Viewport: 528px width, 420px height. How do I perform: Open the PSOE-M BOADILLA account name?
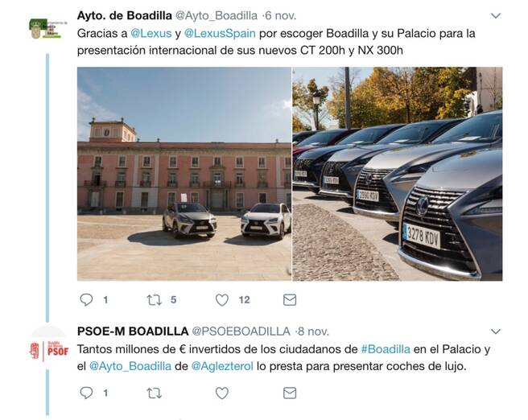pyautogui.click(x=133, y=331)
